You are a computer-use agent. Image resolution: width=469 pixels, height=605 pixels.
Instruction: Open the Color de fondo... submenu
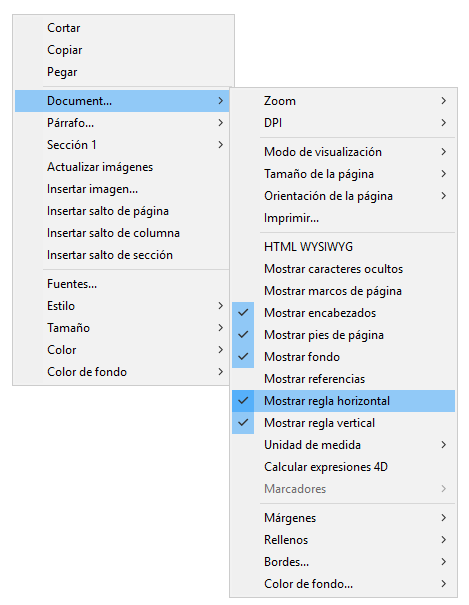click(343, 584)
